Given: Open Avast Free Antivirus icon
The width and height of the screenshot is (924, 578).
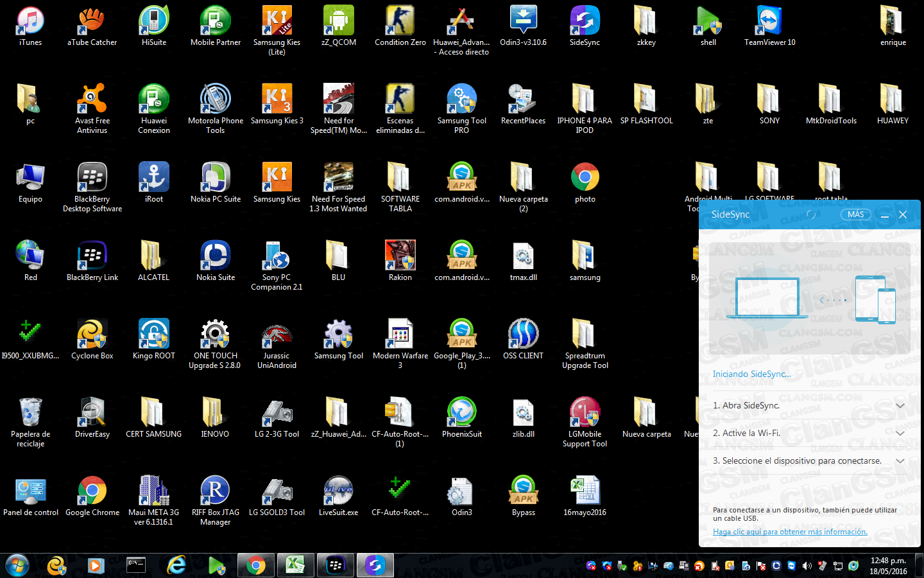Looking at the screenshot, I should tap(92, 109).
